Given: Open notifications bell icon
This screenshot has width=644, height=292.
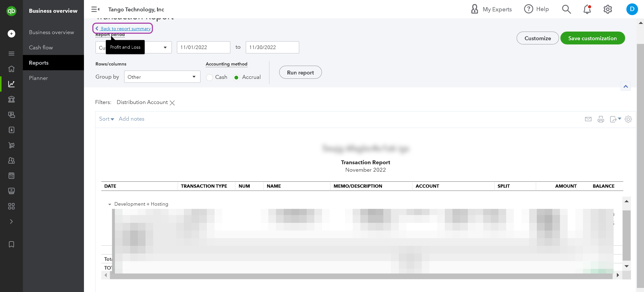Looking at the screenshot, I should tap(587, 9).
